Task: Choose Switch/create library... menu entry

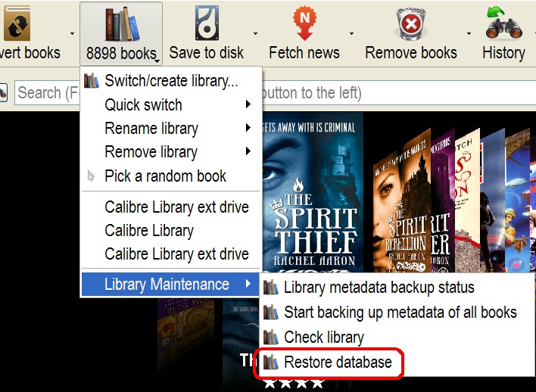Action: [171, 81]
